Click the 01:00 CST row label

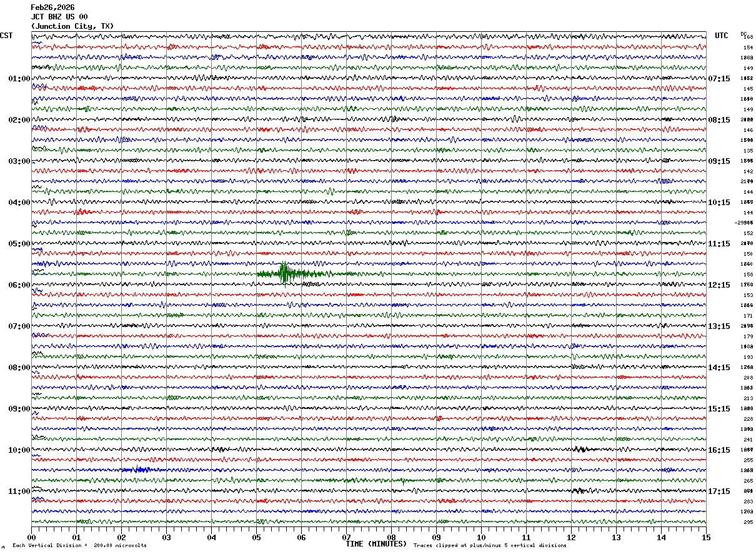[x=19, y=79]
